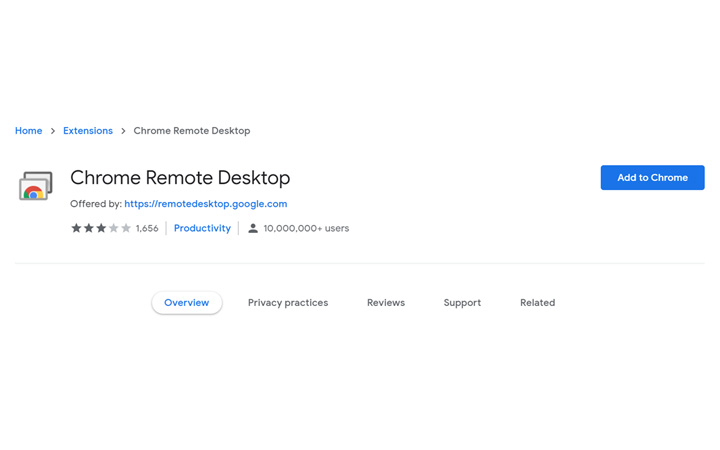Image resolution: width=720 pixels, height=450 pixels.
Task: Open the Related tab
Action: pyautogui.click(x=537, y=303)
